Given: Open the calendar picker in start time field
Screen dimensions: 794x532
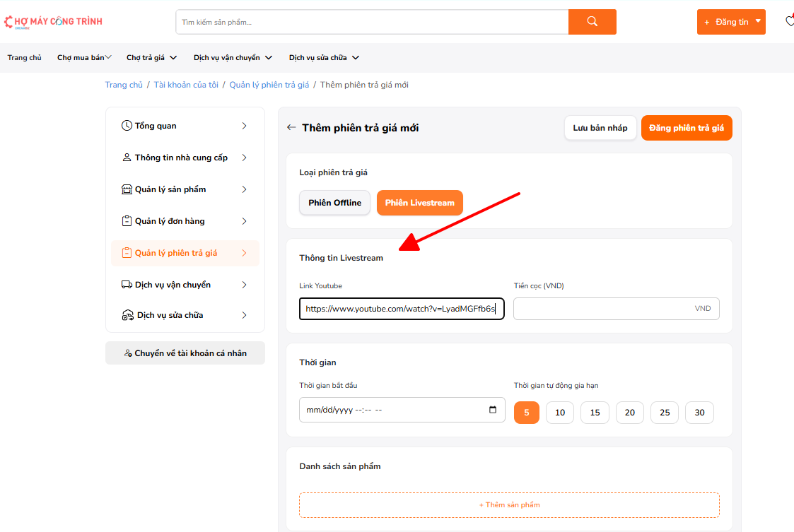Looking at the screenshot, I should tap(493, 410).
